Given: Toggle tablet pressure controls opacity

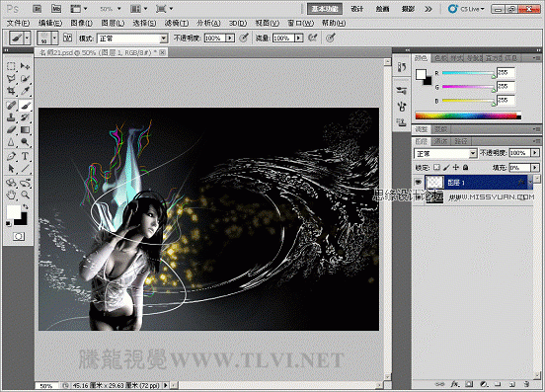Looking at the screenshot, I should (244, 38).
